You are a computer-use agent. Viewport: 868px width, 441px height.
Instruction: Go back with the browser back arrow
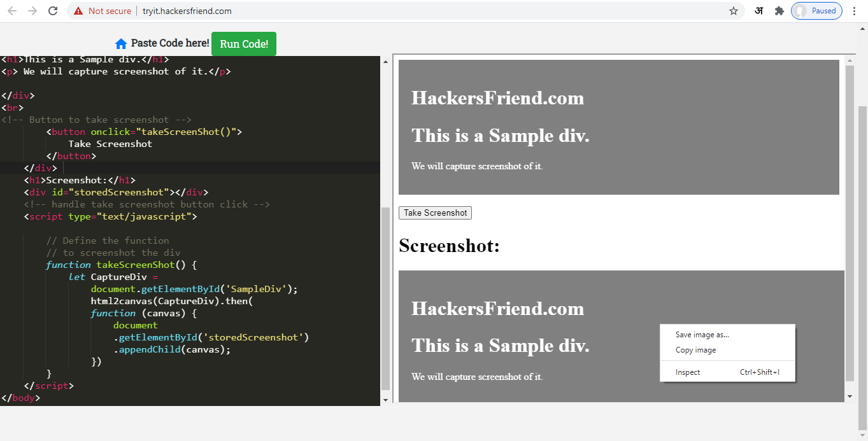12,11
